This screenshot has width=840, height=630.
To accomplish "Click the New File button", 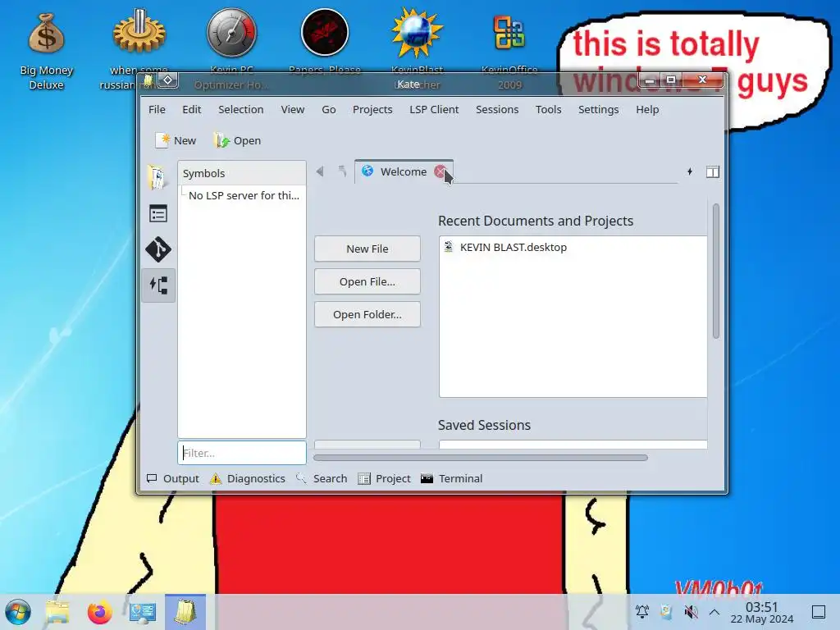I will pyautogui.click(x=367, y=249).
